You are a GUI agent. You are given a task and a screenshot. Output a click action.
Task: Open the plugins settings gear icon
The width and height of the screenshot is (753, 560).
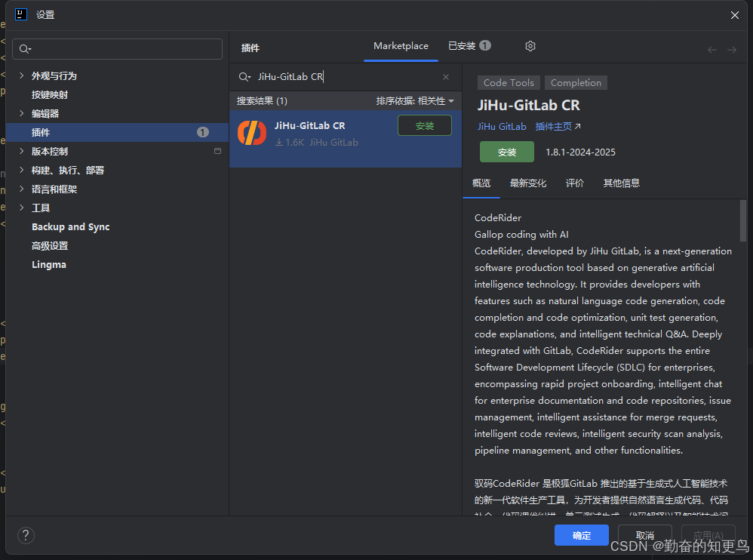530,46
